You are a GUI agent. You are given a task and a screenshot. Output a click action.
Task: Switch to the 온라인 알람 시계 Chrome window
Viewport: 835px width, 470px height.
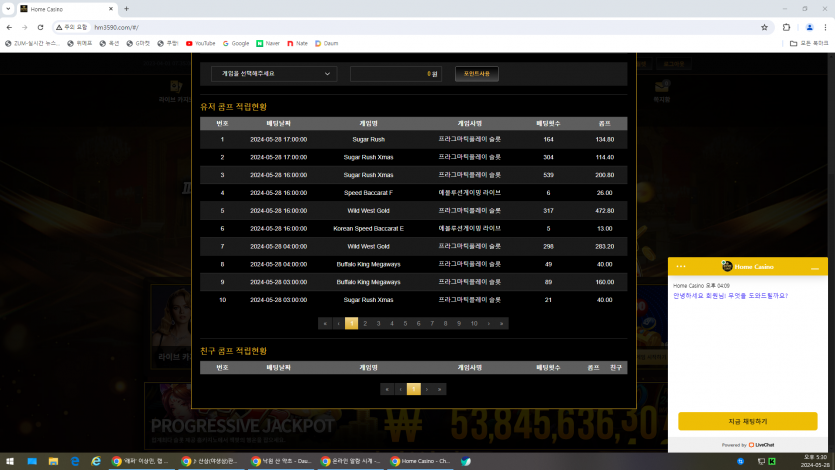point(350,461)
